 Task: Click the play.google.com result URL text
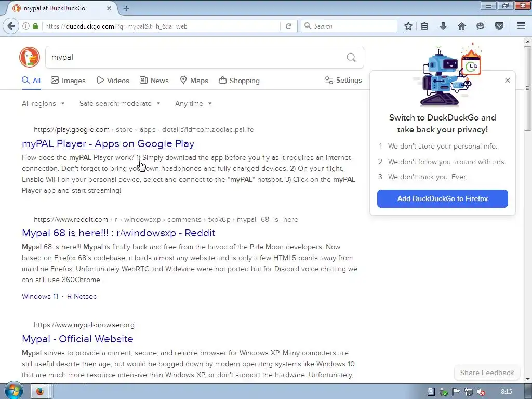pos(144,129)
